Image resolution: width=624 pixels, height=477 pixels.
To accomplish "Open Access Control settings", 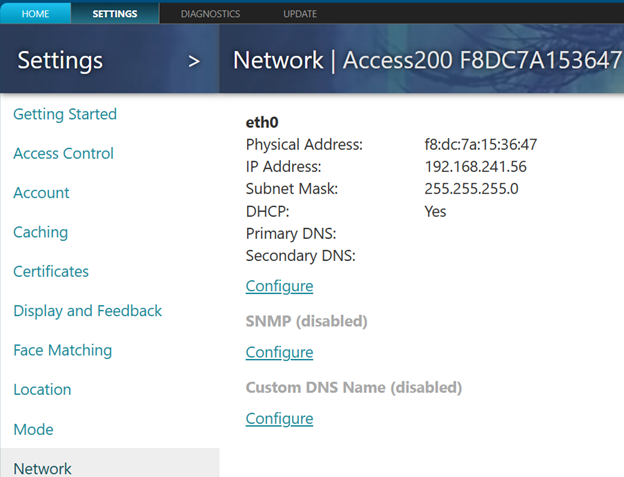I will click(x=63, y=154).
